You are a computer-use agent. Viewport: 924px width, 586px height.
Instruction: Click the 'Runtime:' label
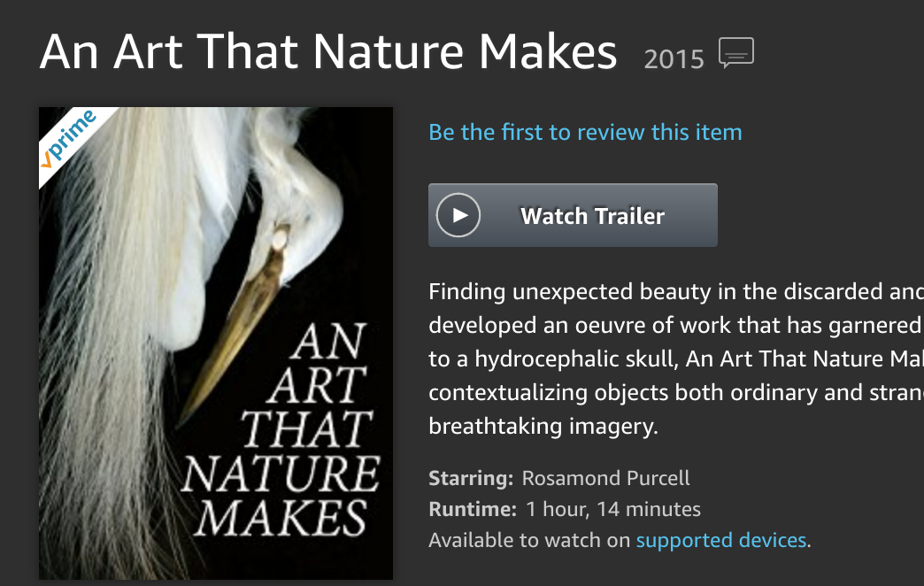tap(473, 509)
